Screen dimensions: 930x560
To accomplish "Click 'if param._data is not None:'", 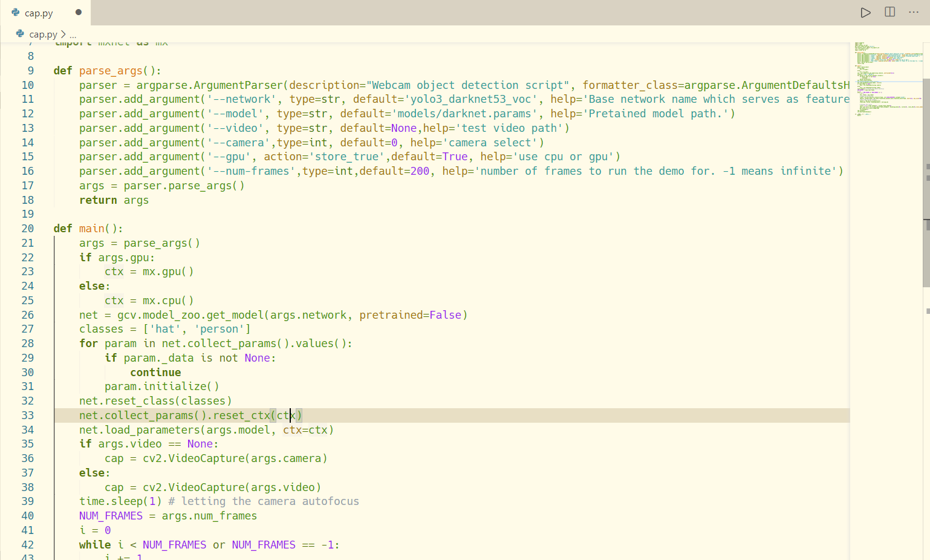I will pyautogui.click(x=190, y=358).
